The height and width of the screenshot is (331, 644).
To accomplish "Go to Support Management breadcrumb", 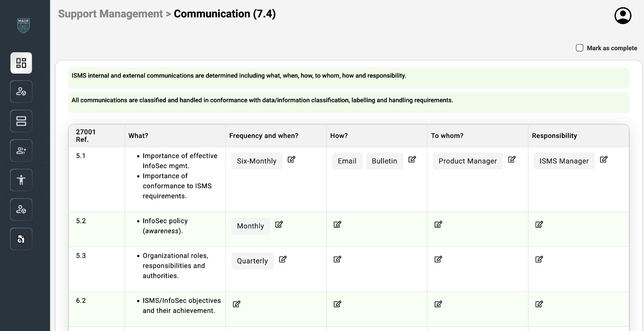I will (x=110, y=14).
